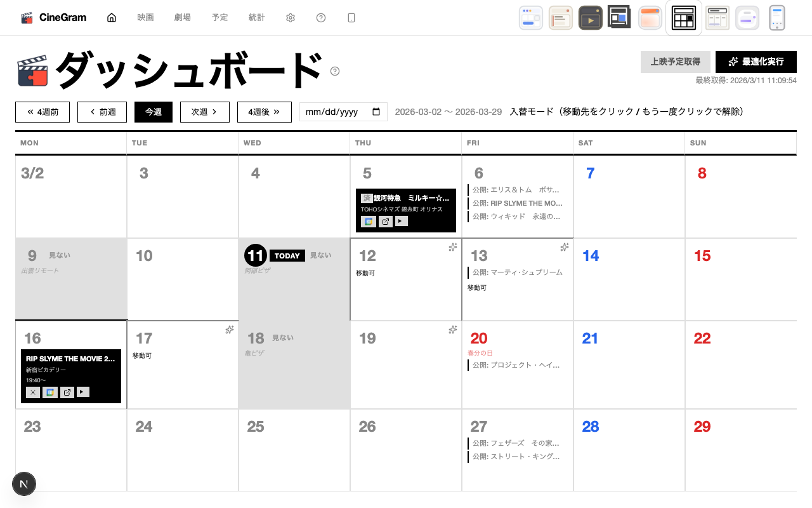Viewport: 812px width, 508px height.
Task: Click the mobile device icon in navbar
Action: 351,18
